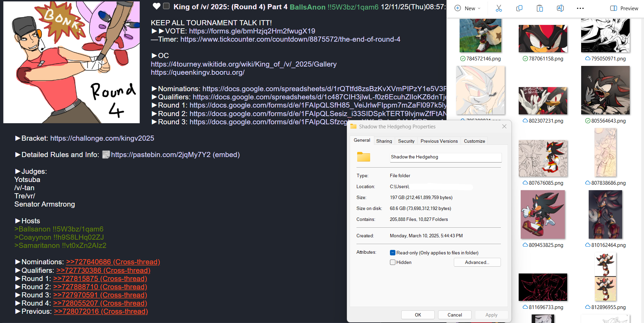Open the VOTE forms.gle link
The height and width of the screenshot is (323, 644).
pyautogui.click(x=252, y=31)
